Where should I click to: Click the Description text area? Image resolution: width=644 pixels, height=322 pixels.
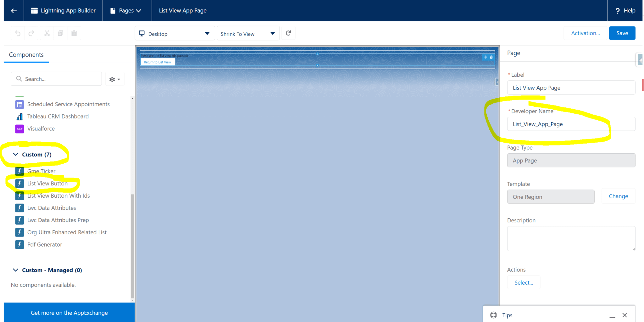coord(571,238)
